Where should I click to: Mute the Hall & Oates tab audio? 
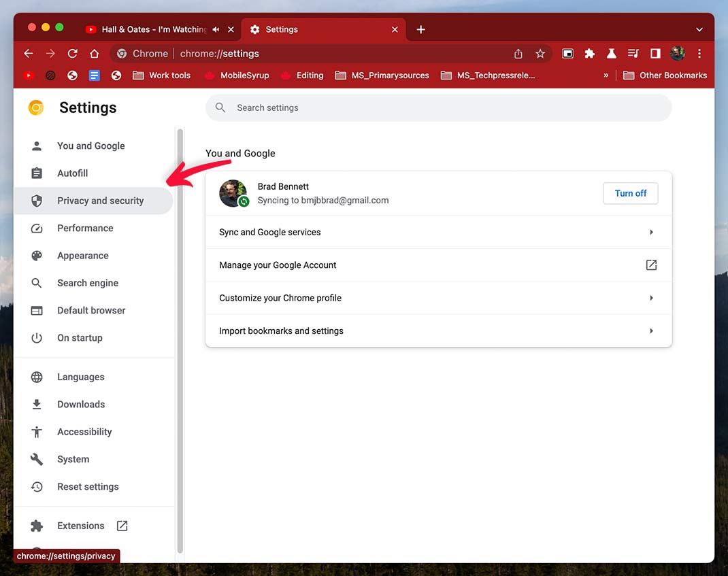pyautogui.click(x=216, y=29)
